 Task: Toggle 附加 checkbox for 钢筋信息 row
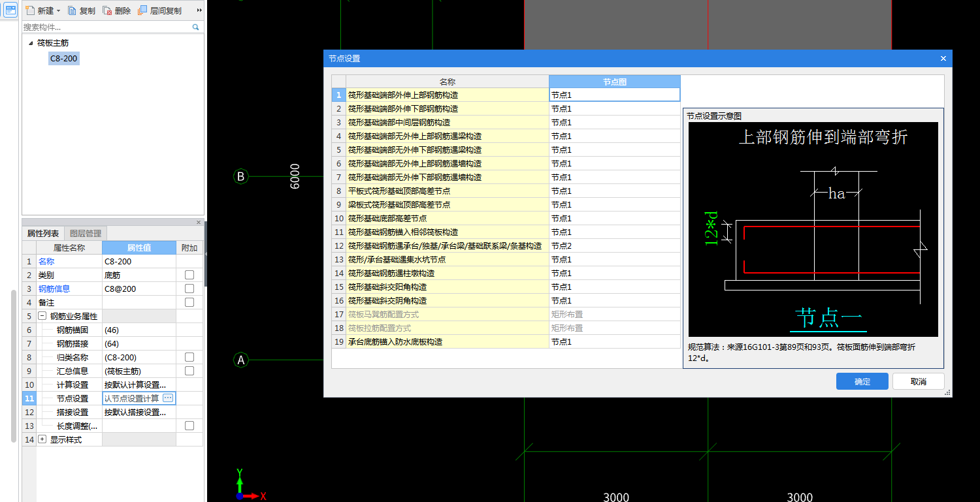[189, 289]
